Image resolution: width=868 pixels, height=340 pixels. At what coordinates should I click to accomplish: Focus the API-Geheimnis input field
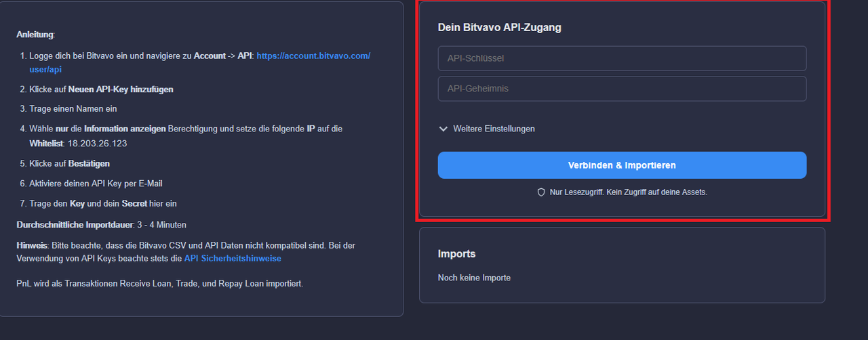(x=622, y=89)
